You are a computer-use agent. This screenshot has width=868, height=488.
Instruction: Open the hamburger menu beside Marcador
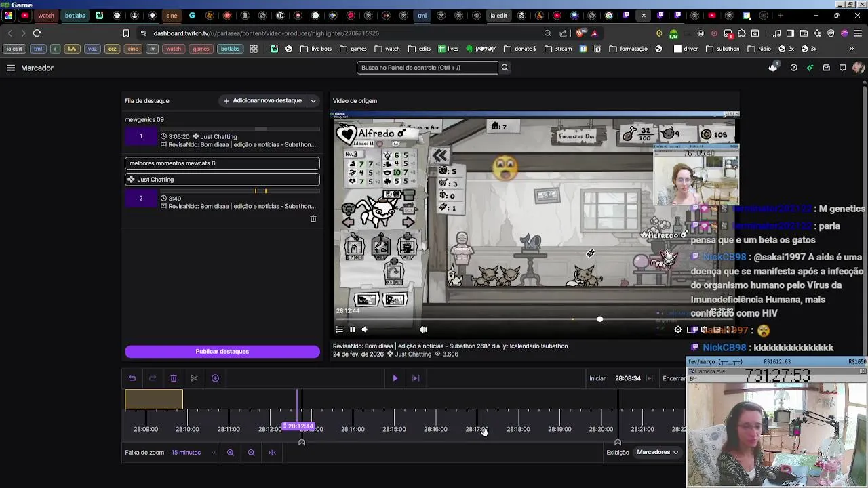[x=11, y=68]
